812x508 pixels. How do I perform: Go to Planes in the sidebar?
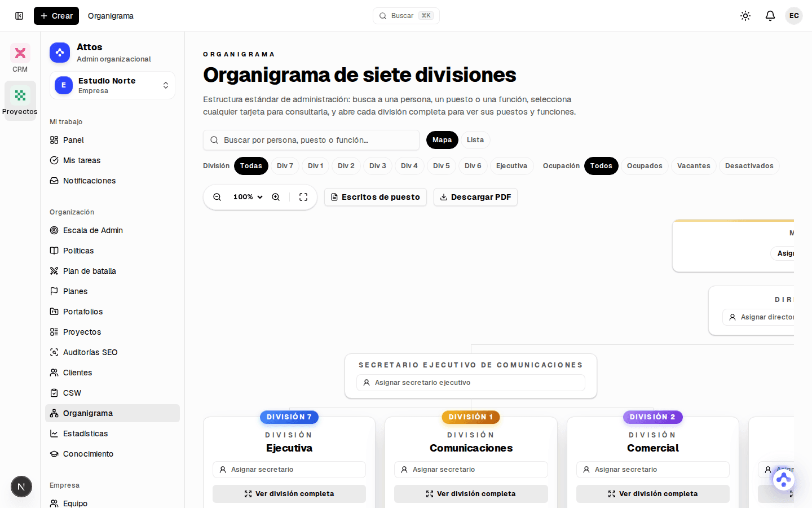click(112, 291)
